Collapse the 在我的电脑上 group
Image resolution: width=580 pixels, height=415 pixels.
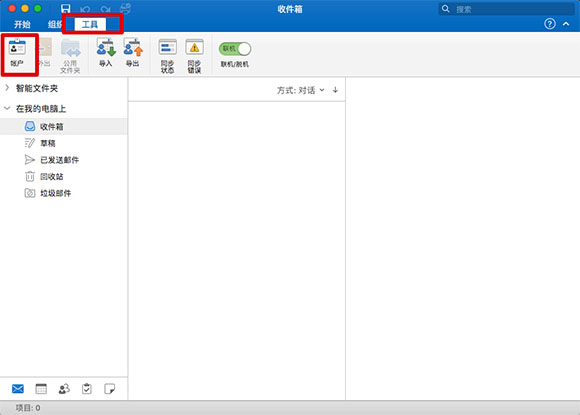pyautogui.click(x=7, y=108)
